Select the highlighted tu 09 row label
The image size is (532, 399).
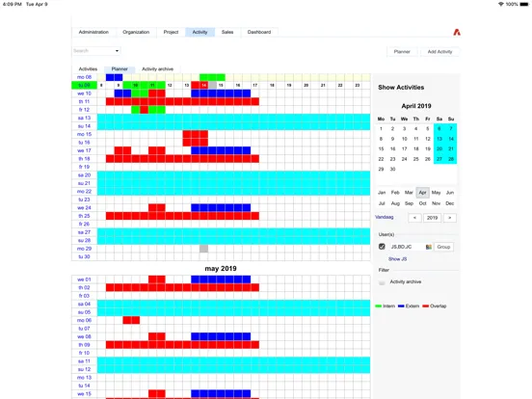(84, 85)
